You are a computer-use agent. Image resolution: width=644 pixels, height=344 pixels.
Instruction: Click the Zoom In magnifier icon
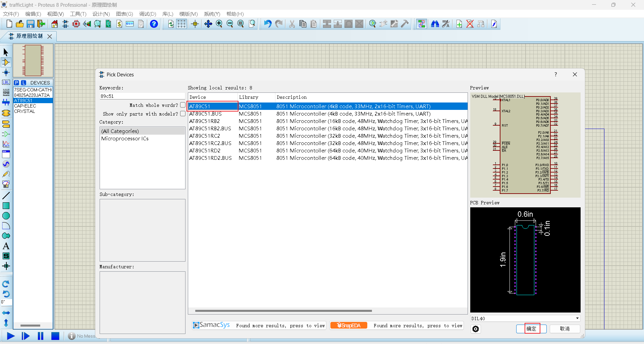219,24
